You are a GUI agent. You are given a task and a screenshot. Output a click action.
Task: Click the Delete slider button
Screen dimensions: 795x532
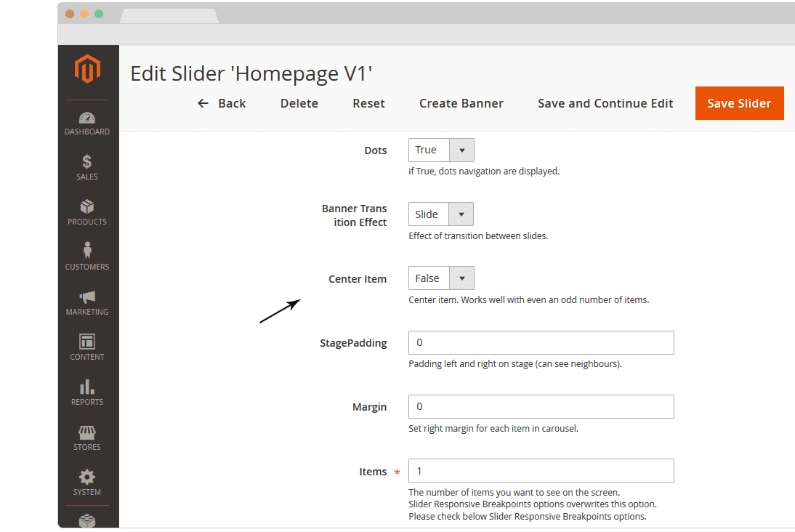click(x=299, y=103)
